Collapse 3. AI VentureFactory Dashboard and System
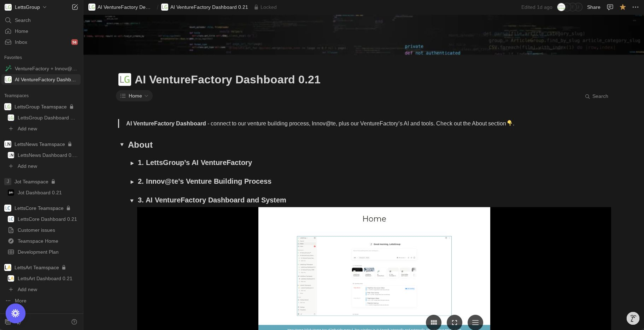 tap(132, 201)
